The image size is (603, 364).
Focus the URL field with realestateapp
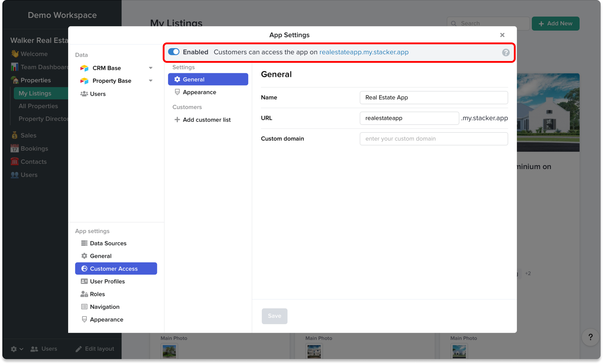(x=409, y=118)
